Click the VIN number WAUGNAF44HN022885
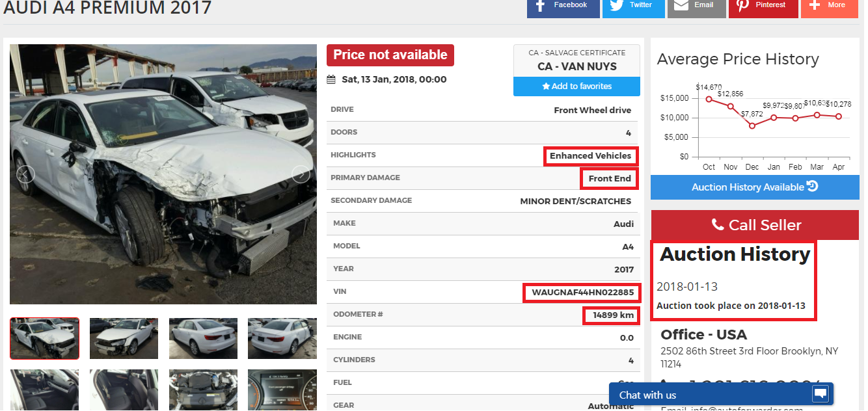Viewport: 868px width, 411px height. 582,293
